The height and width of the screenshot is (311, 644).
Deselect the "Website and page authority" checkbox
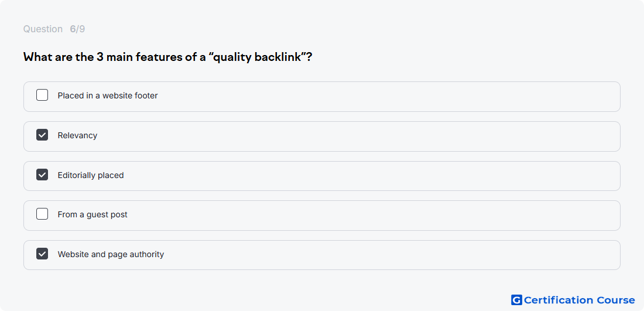coord(42,254)
